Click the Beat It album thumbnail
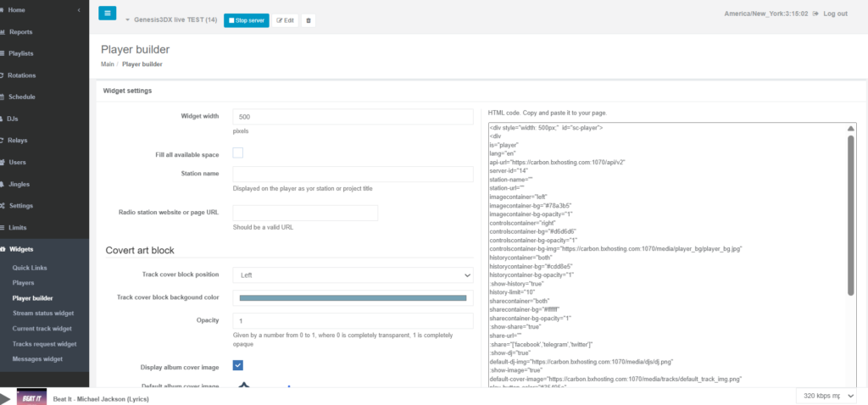 (31, 397)
